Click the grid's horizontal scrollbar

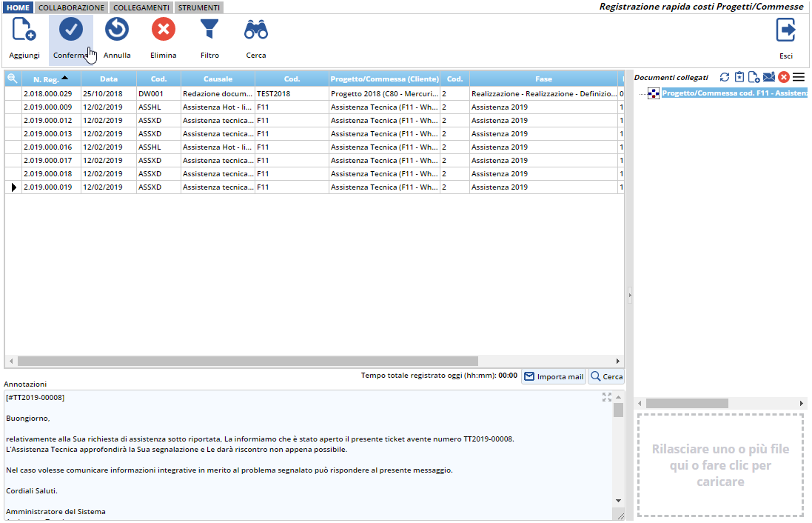pos(247,361)
